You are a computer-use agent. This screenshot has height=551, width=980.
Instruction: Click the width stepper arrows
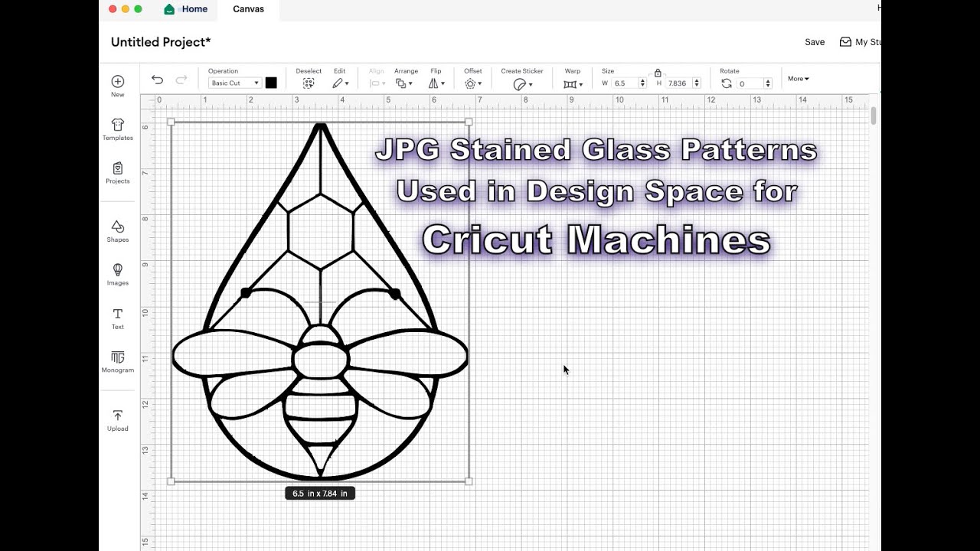(x=644, y=83)
